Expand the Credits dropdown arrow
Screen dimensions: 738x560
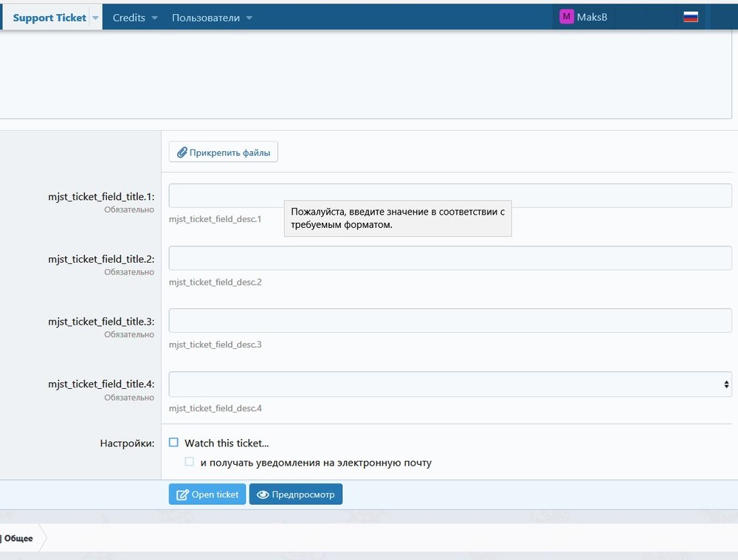click(155, 18)
